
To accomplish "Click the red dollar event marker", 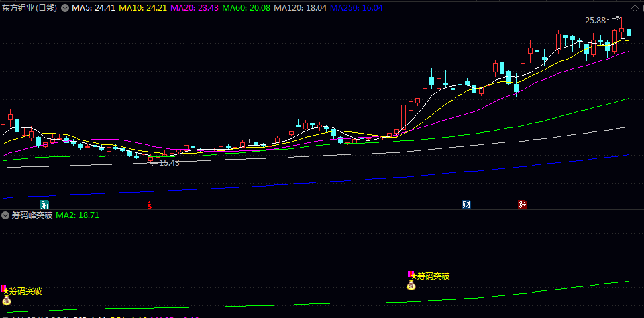I will point(150,205).
